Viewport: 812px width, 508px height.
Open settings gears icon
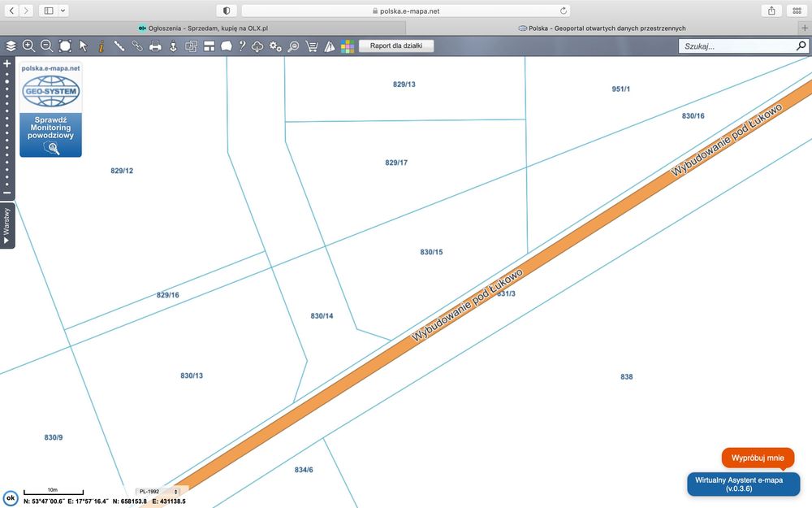tap(275, 46)
